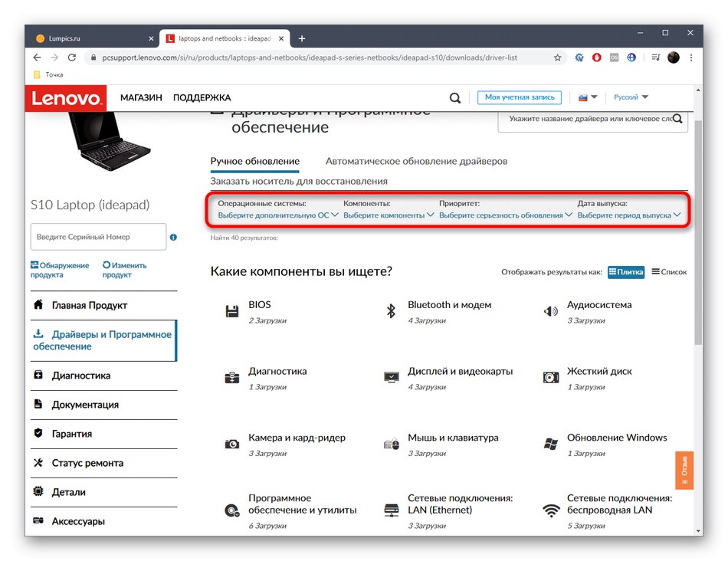Open Аксессуары in the sidebar
This screenshot has width=728, height=561.
tap(104, 522)
